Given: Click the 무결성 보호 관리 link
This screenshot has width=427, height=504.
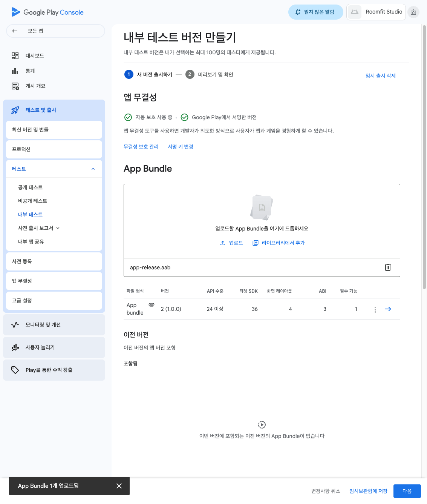Looking at the screenshot, I should (x=141, y=147).
